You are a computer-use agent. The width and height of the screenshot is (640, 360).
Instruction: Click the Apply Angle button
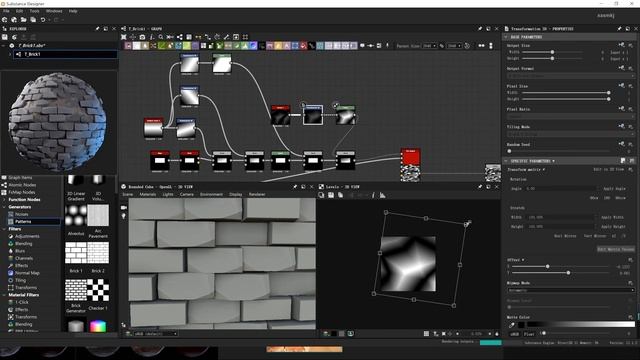coord(614,189)
